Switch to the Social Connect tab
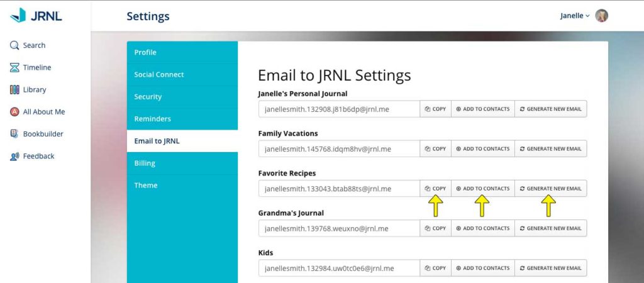 click(x=182, y=74)
